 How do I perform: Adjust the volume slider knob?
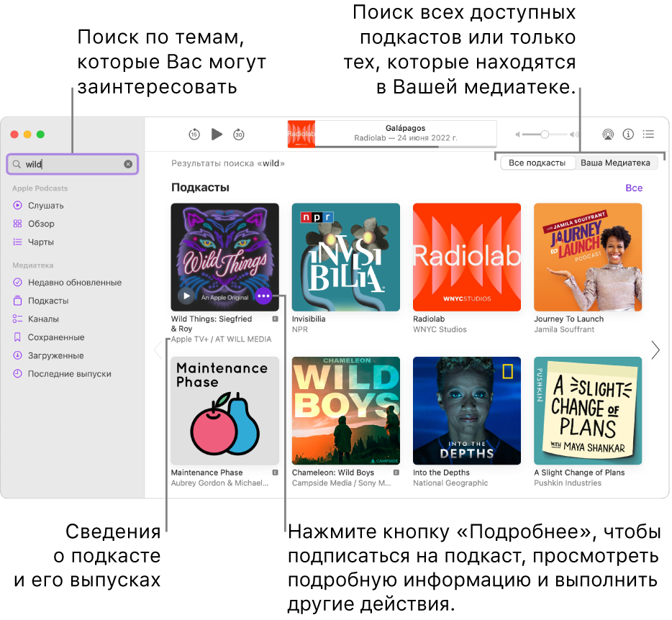(x=544, y=135)
